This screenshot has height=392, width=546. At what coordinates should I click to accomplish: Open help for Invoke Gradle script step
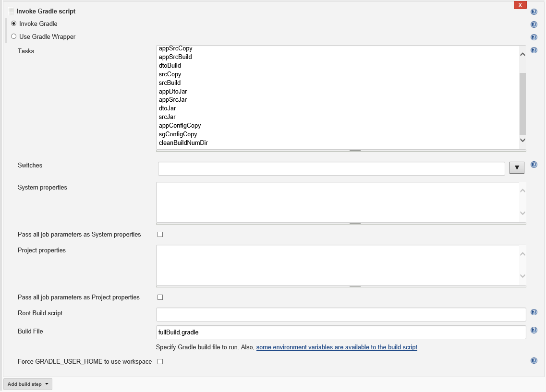pos(534,12)
